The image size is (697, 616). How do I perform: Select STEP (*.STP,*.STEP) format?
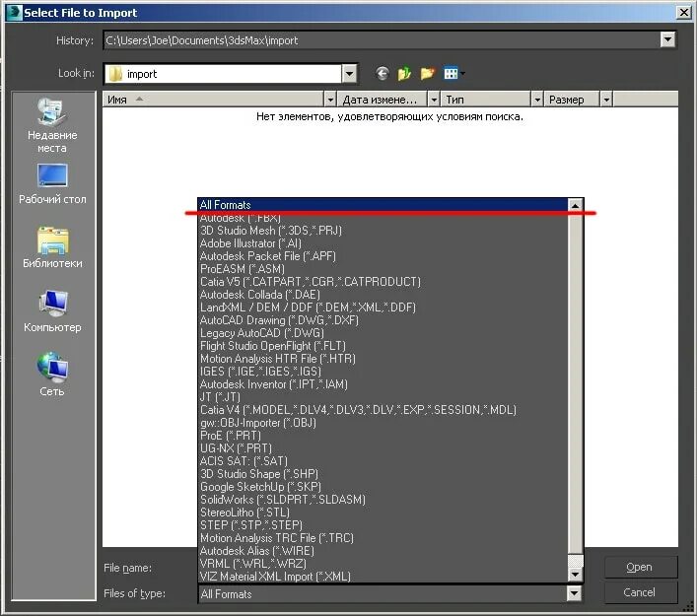pyautogui.click(x=383, y=525)
